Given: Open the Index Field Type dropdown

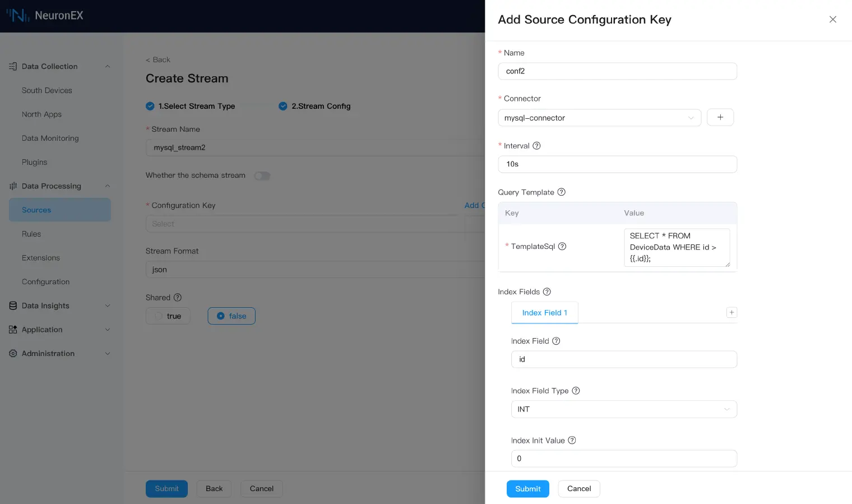Looking at the screenshot, I should pos(623,409).
